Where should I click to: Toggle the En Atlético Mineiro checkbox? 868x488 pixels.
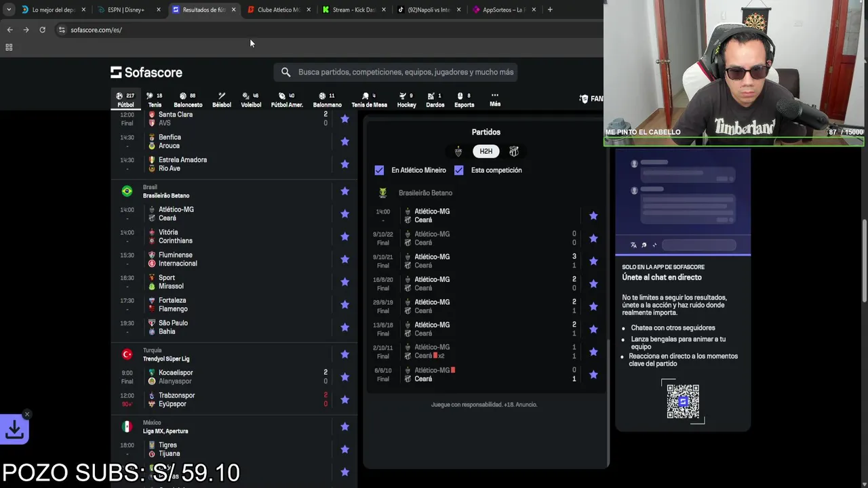tap(379, 170)
